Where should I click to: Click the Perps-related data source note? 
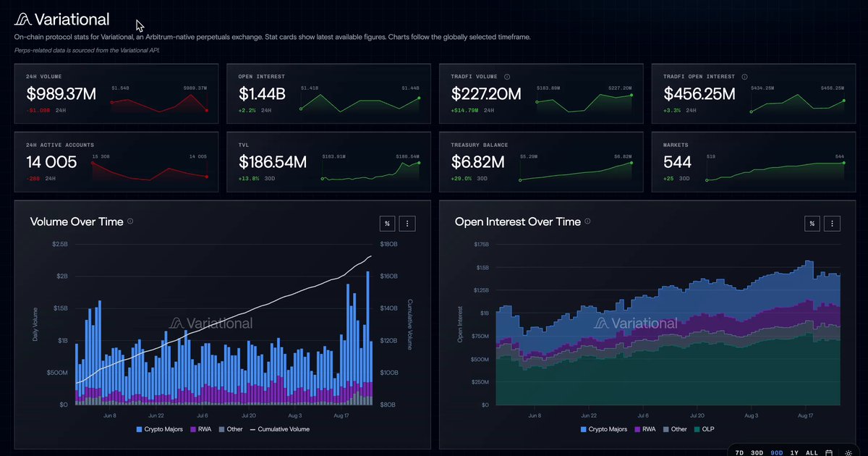pyautogui.click(x=86, y=50)
